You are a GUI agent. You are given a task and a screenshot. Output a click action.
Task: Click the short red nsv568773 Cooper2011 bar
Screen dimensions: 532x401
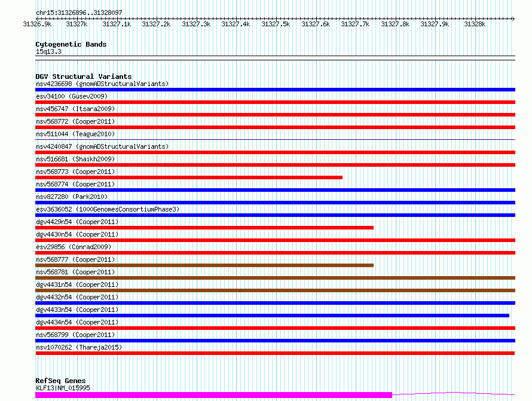click(189, 177)
